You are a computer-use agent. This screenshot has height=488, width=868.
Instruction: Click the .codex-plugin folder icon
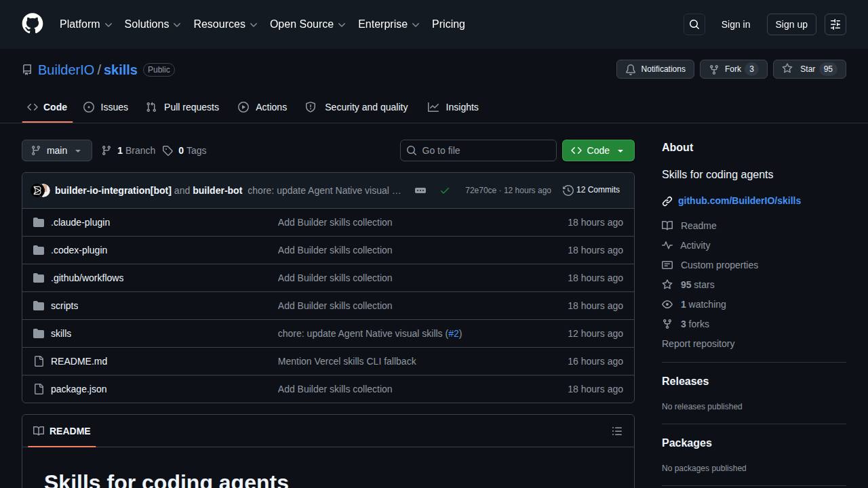(x=39, y=250)
